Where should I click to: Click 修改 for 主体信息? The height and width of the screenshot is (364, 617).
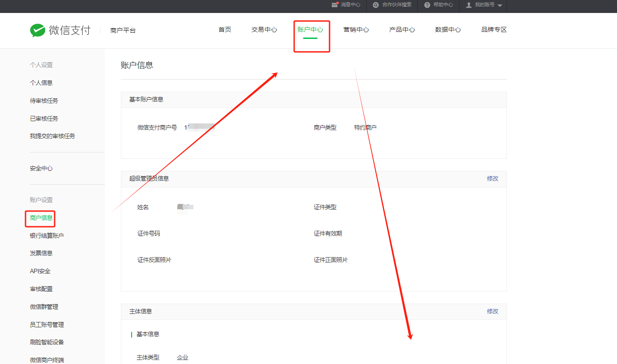click(x=493, y=311)
